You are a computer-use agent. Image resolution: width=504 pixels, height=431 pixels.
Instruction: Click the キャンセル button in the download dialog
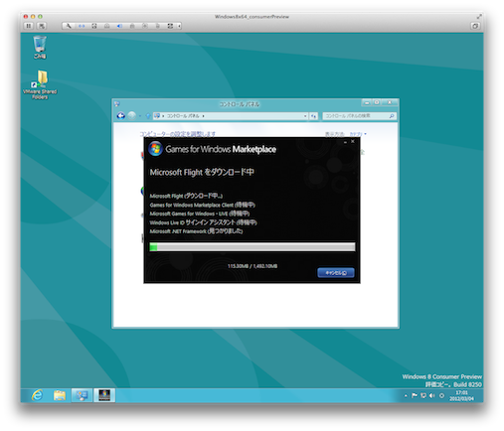click(336, 273)
